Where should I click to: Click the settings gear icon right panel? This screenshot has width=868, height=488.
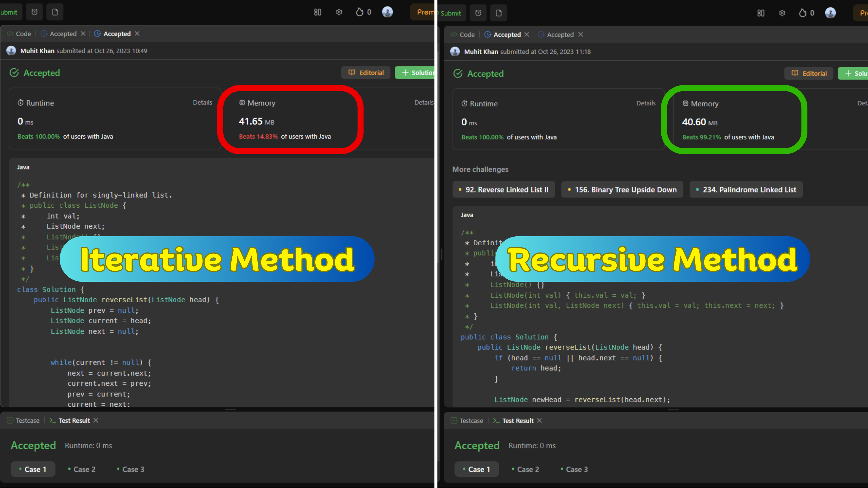point(782,12)
